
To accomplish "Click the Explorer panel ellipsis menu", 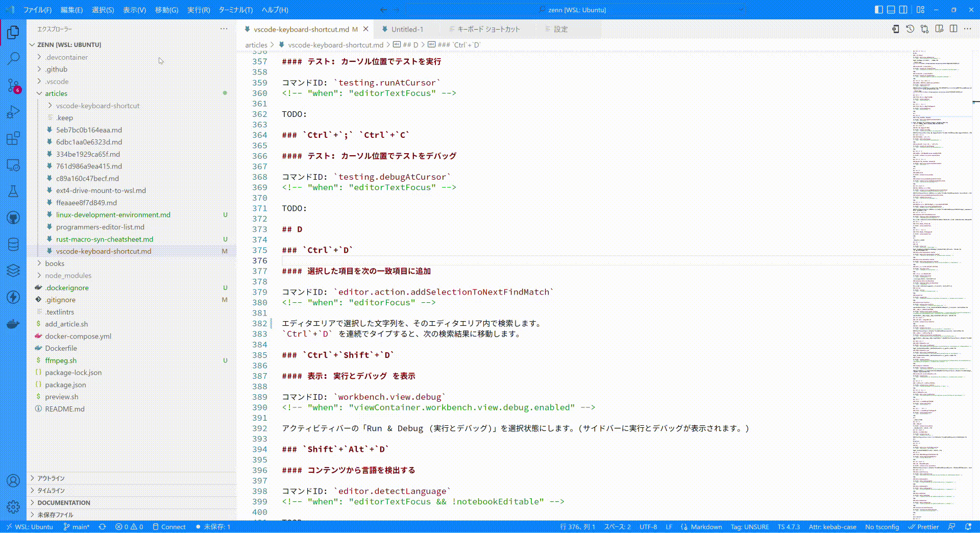I will [224, 29].
